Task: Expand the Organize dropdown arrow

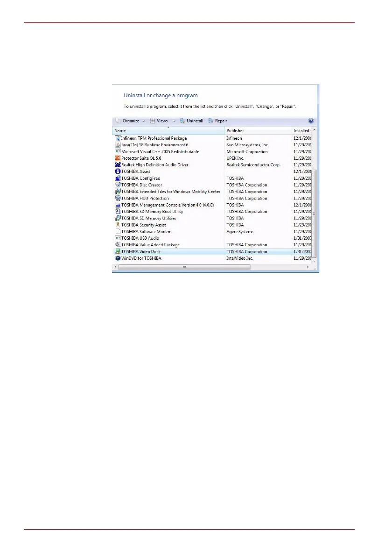Action: pyautogui.click(x=144, y=121)
